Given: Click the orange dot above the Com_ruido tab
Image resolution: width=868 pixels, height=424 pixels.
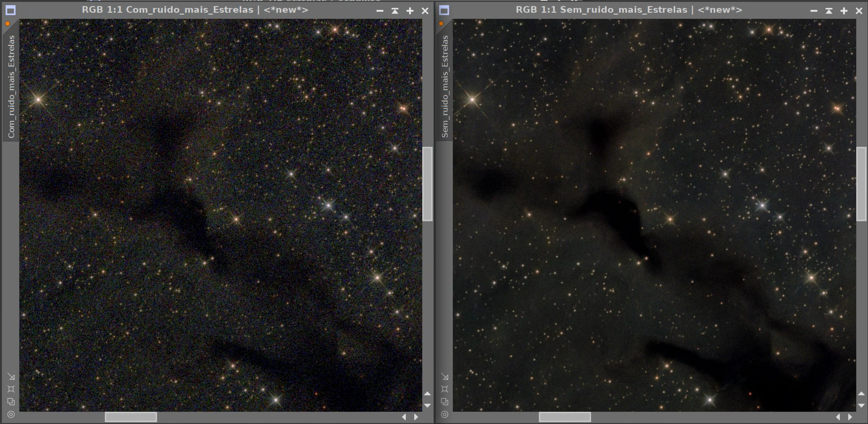Looking at the screenshot, I should click(x=8, y=24).
